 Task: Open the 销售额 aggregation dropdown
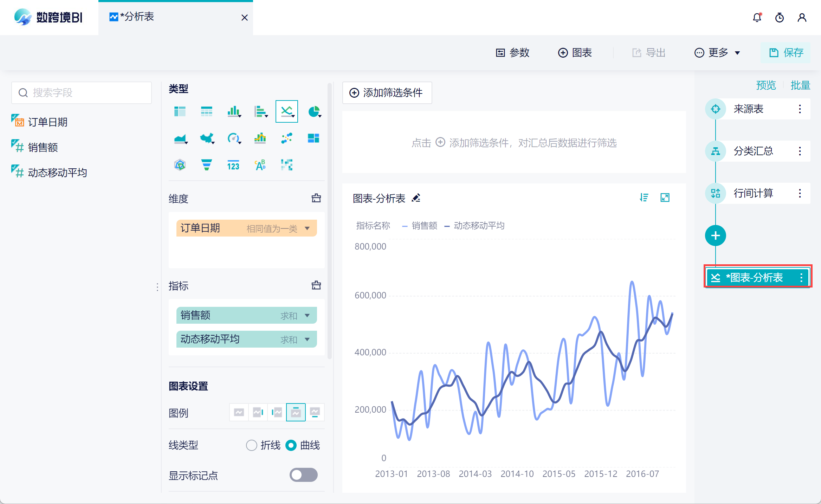[307, 316]
